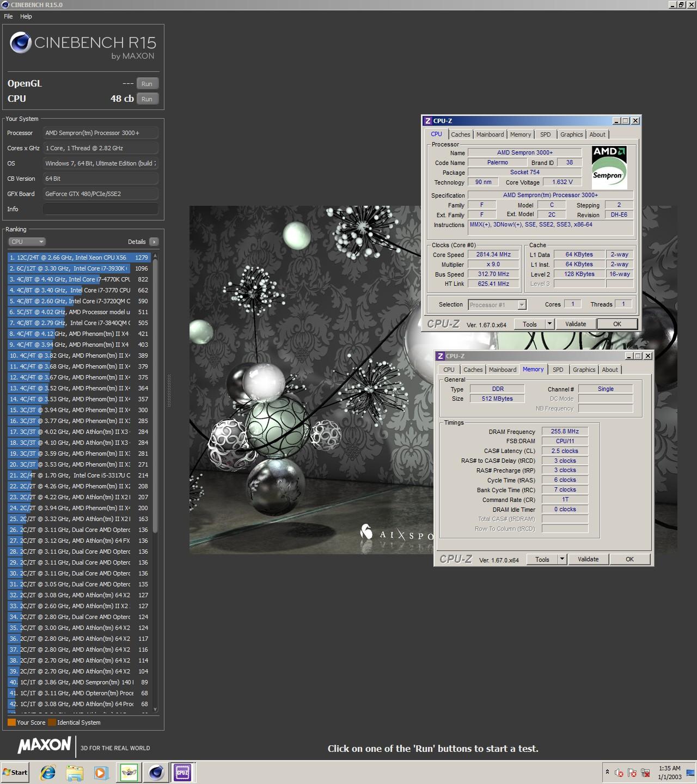This screenshot has height=784, width=697.
Task: Open Memory tab in upper CPU-Z window
Action: pos(521,134)
